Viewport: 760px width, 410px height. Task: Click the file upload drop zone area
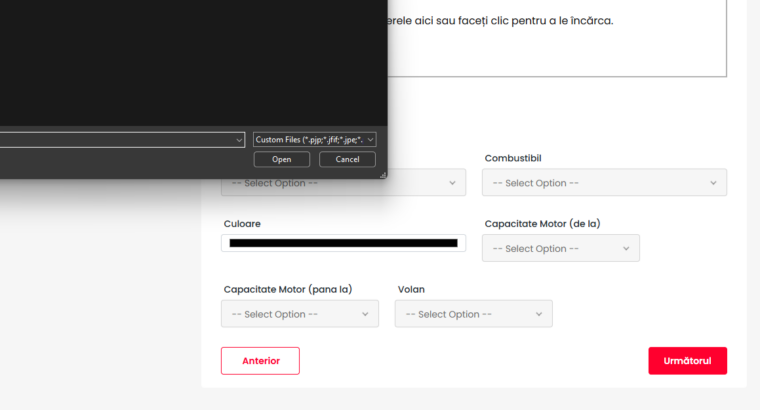[x=556, y=40]
